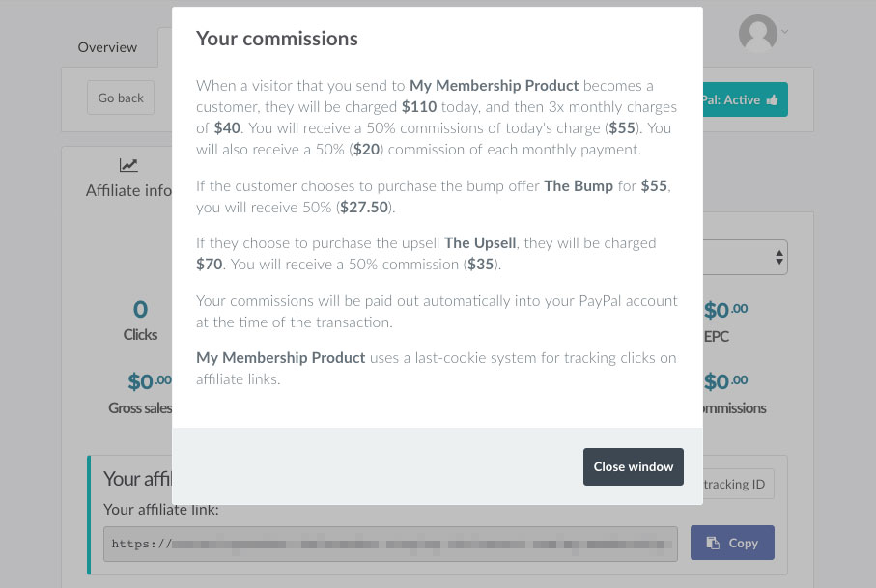Click the Your affiliate link label
876x588 pixels.
click(x=161, y=509)
